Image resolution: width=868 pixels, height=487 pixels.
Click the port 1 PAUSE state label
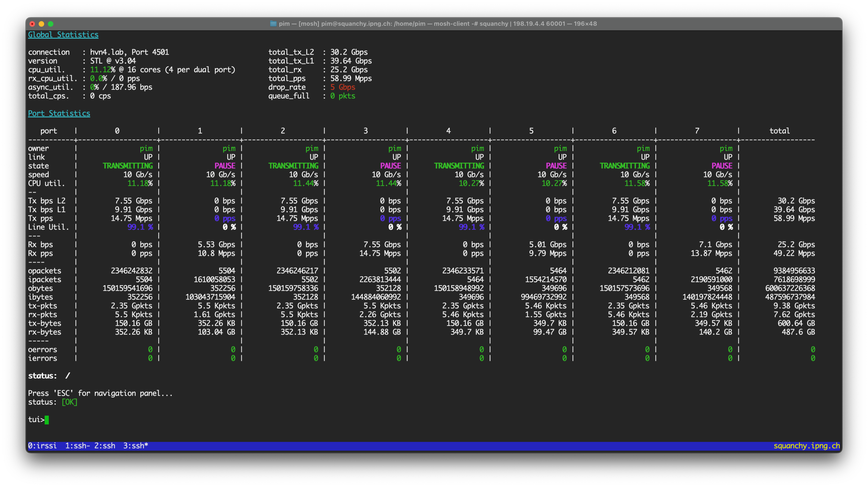coord(225,166)
